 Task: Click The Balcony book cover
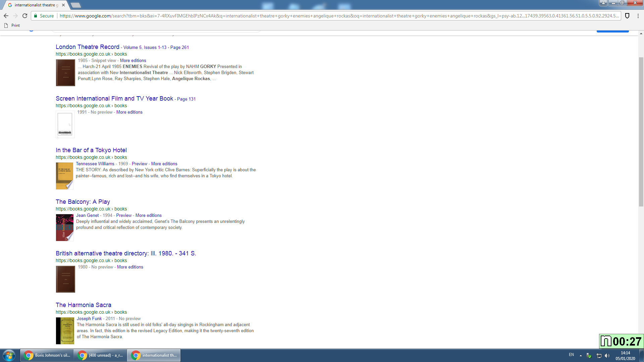65,228
